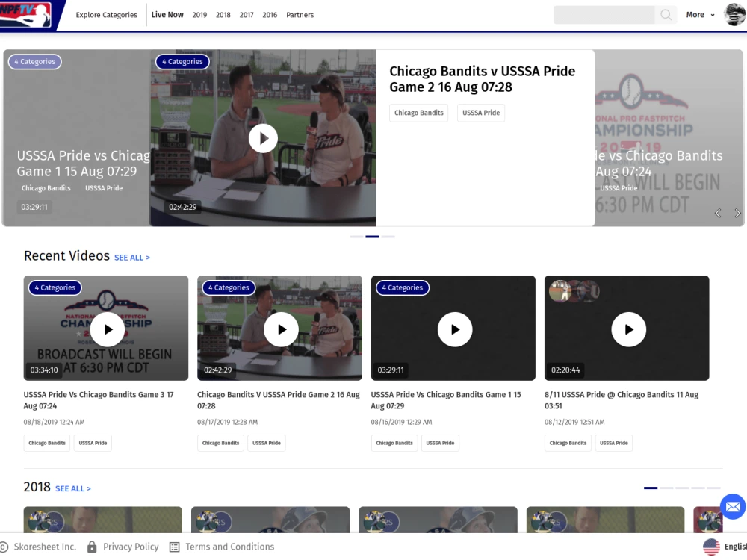
Task: Play Chicago Bandits V USSSA Pride Game 2 video
Action: [x=281, y=329]
